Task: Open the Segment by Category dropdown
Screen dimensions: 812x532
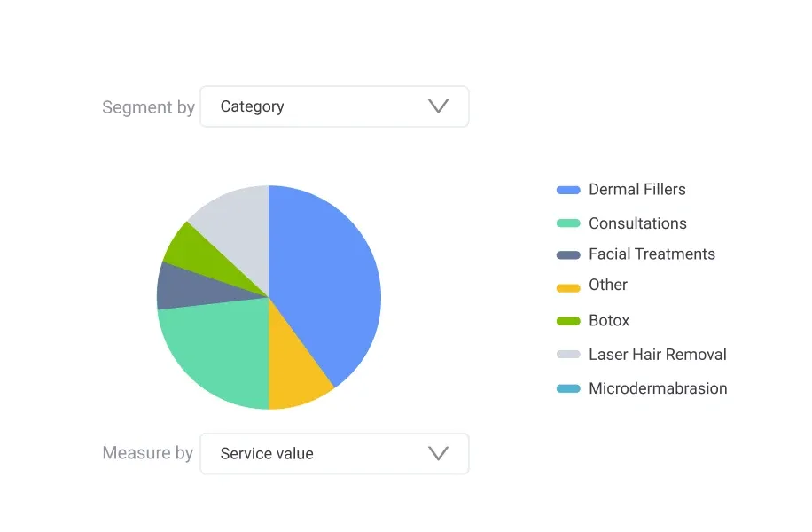Action: pos(333,106)
